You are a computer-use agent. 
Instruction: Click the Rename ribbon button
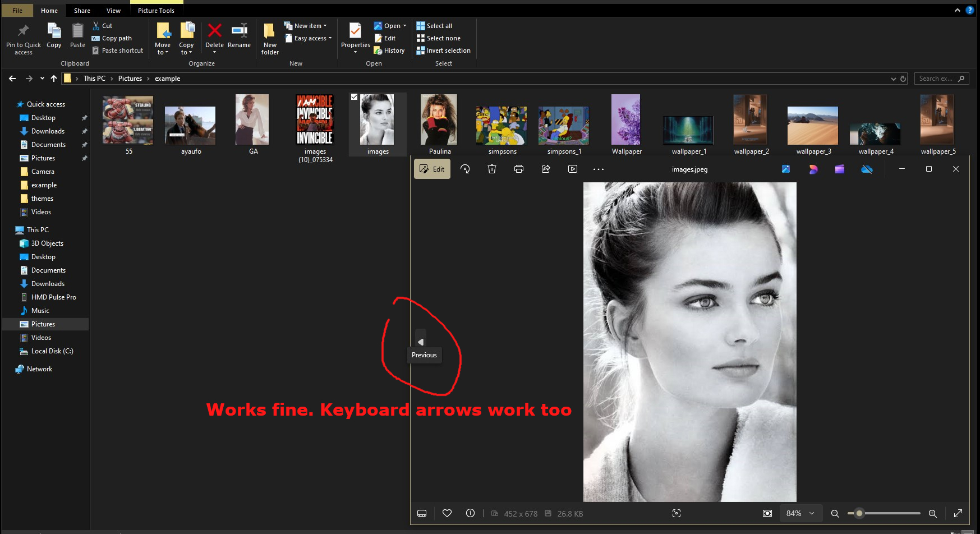(239, 36)
